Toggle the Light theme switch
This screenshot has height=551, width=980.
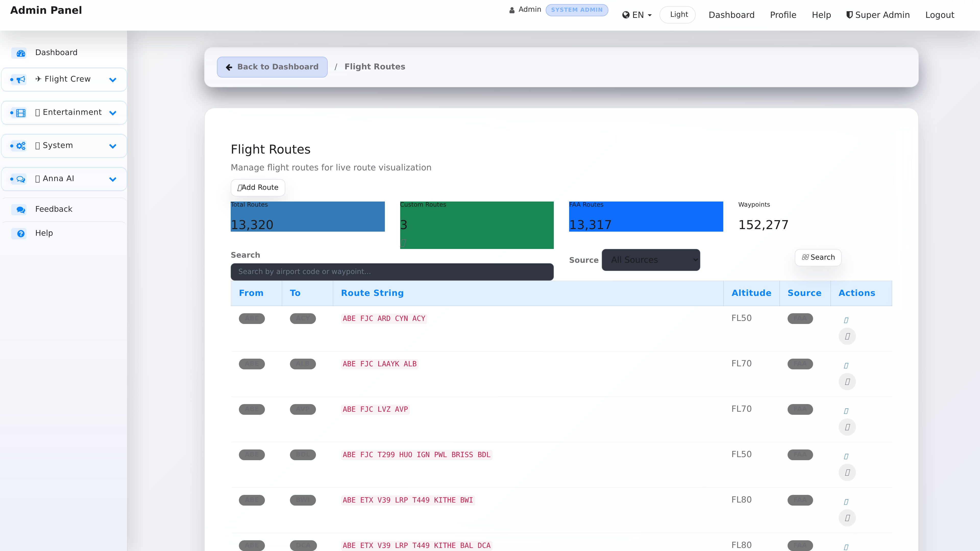pyautogui.click(x=678, y=15)
